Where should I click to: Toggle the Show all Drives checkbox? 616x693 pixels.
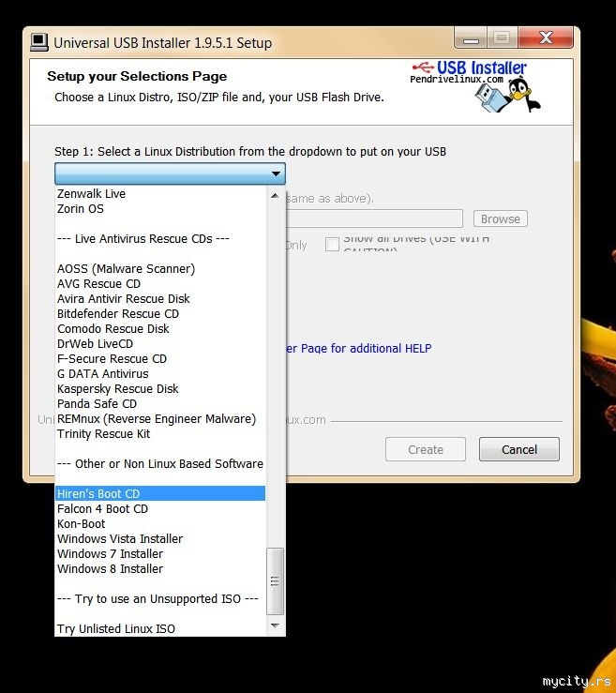(332, 244)
